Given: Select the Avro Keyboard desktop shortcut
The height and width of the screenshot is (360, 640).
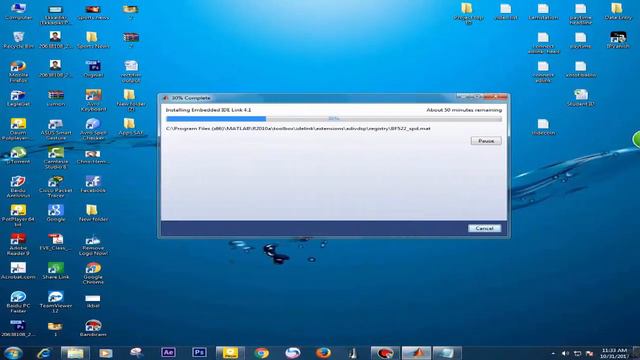Looking at the screenshot, I should (93, 100).
